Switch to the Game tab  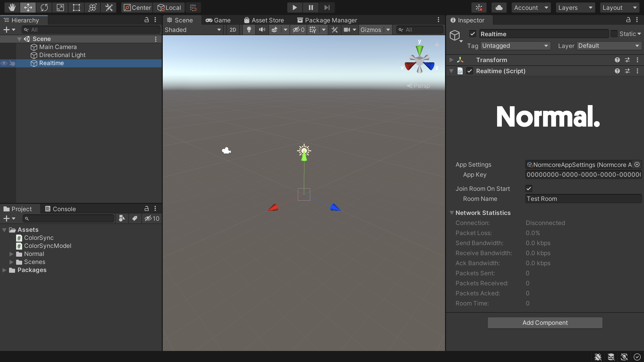click(x=218, y=20)
